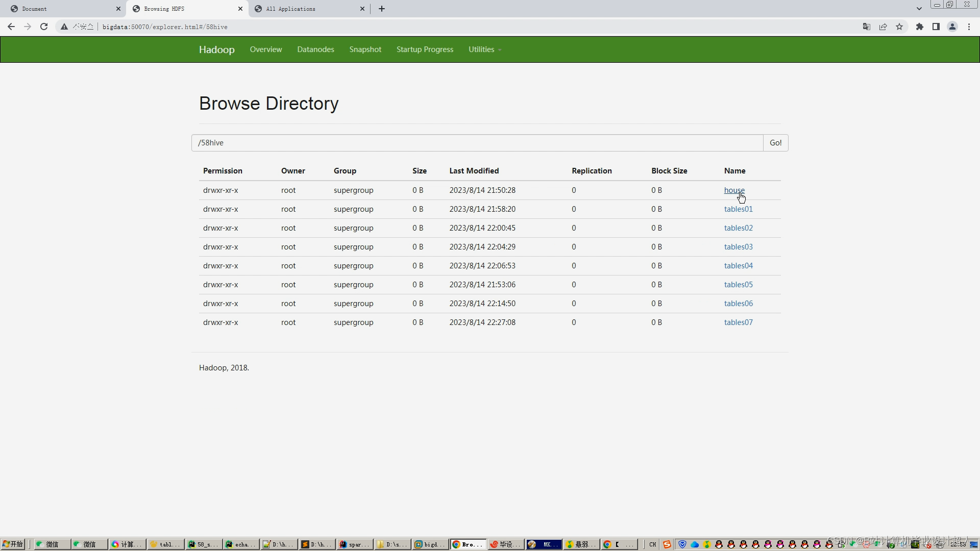Click the share page icon
This screenshot has height=551, width=980.
[x=883, y=27]
